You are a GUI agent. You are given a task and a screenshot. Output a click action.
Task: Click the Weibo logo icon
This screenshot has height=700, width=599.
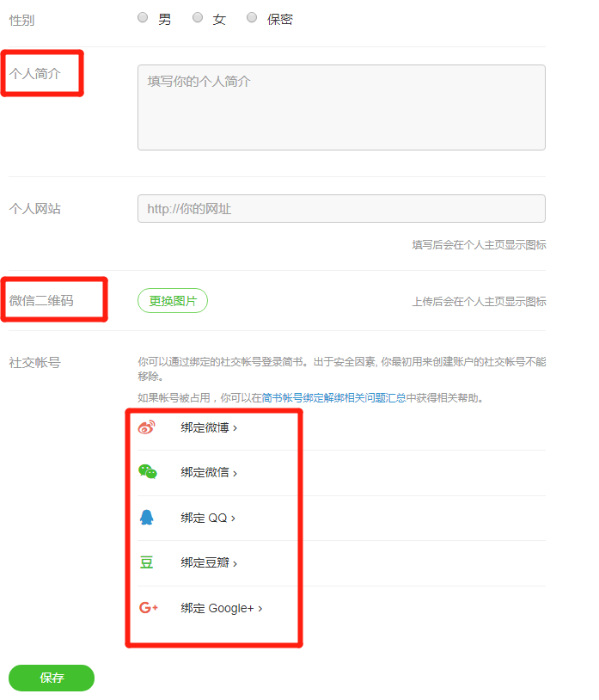(x=146, y=427)
